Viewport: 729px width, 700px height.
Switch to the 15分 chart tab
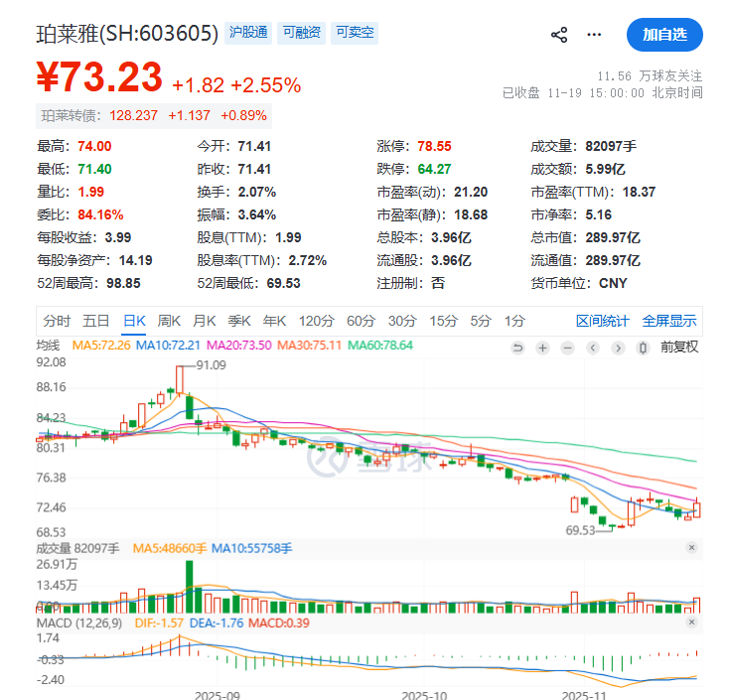444,321
